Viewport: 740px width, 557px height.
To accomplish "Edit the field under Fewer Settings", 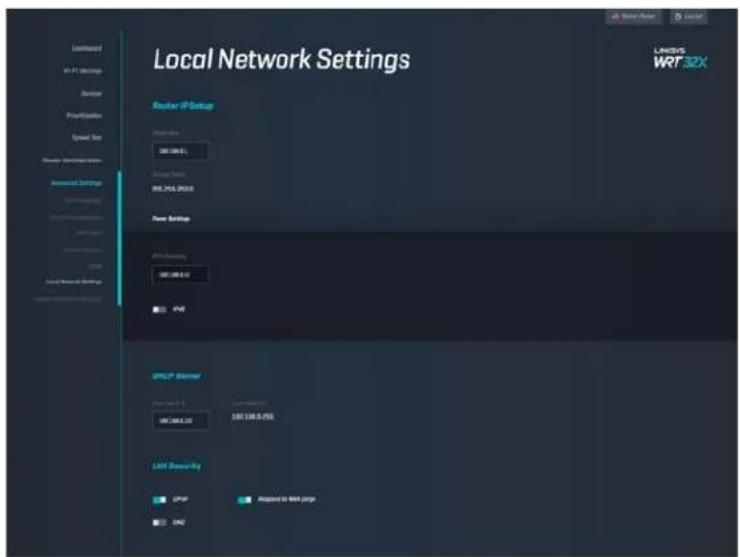I will [180, 275].
